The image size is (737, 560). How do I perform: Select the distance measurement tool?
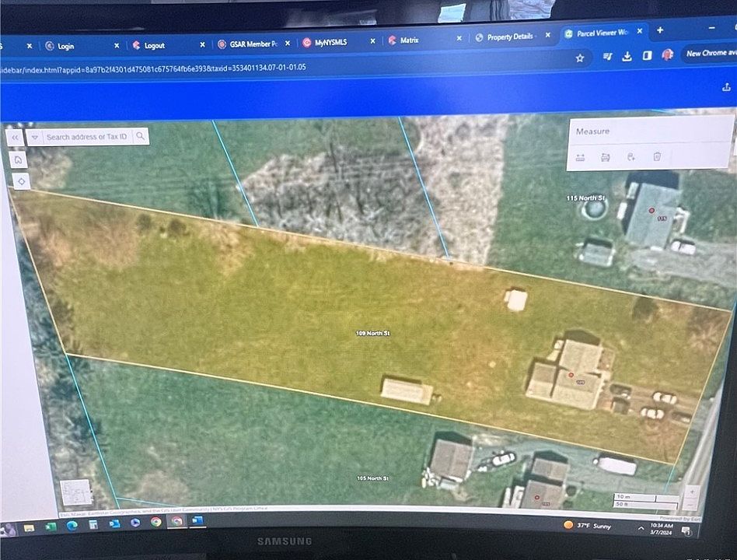pyautogui.click(x=581, y=157)
